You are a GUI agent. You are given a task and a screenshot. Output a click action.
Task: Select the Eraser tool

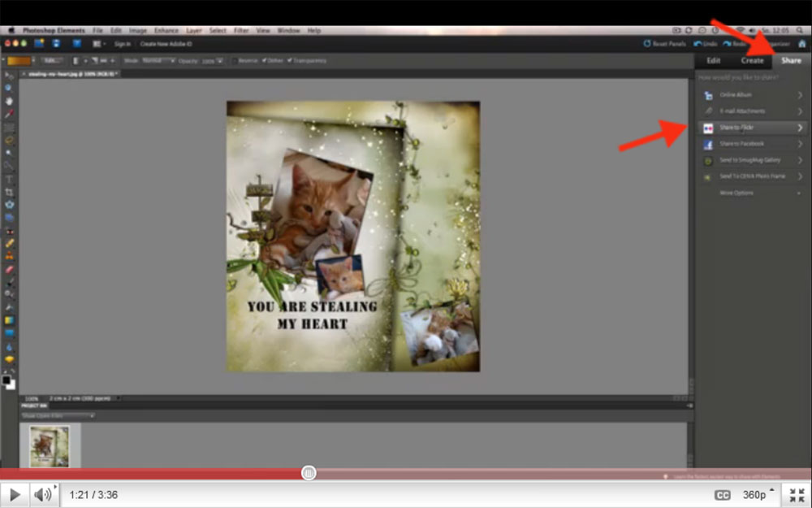click(9, 269)
